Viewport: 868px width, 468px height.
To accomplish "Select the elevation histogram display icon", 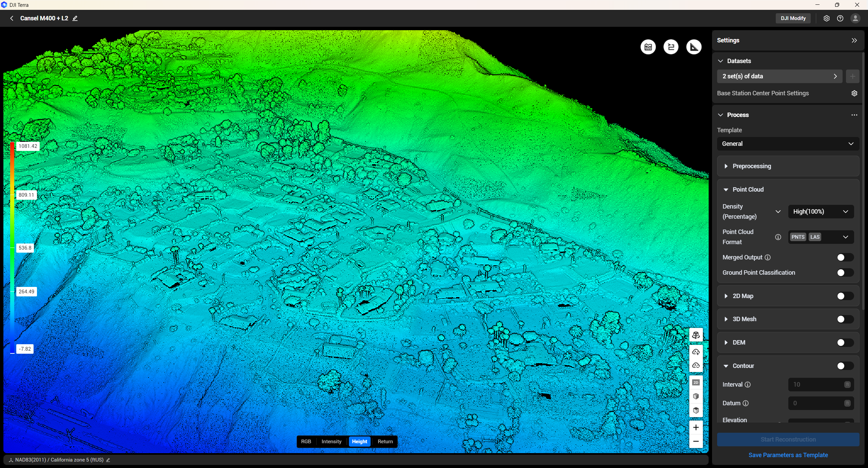I will [648, 47].
